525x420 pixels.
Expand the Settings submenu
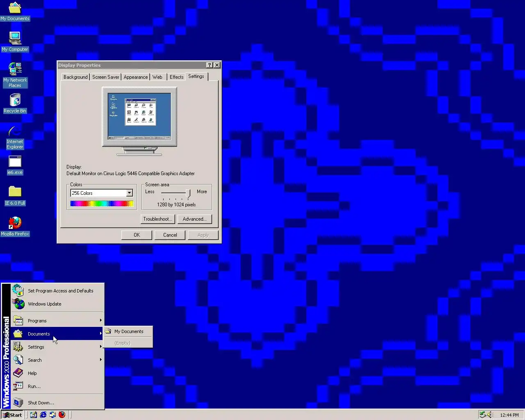tap(57, 347)
